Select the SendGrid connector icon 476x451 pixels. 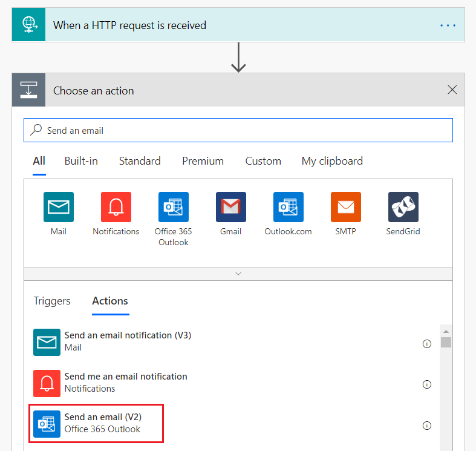pyautogui.click(x=403, y=207)
